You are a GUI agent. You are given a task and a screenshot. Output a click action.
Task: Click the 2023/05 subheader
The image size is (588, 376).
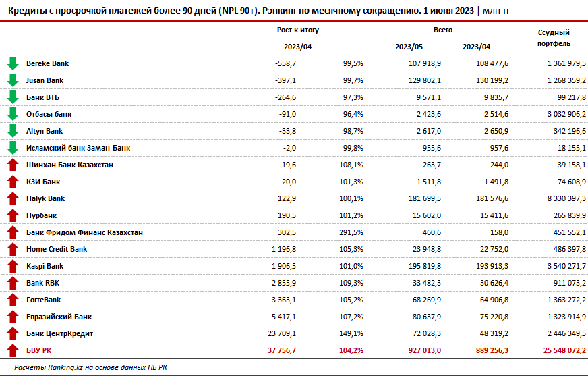coord(409,47)
